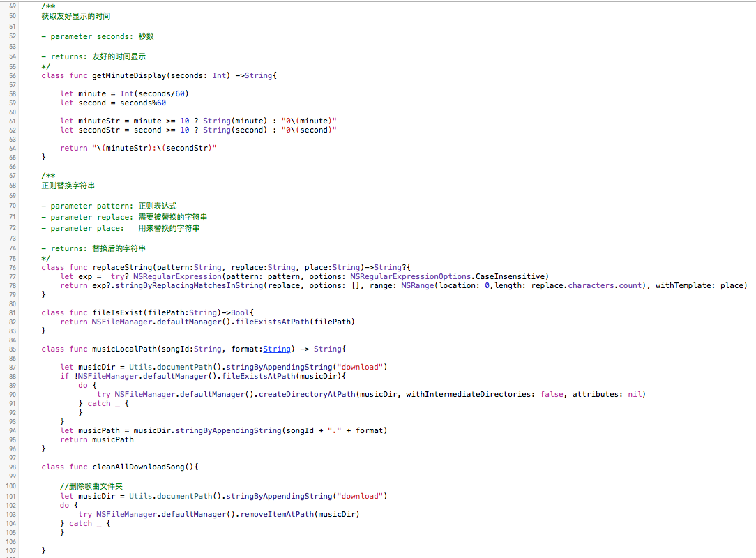Screen dimensions: 756x558
Task: Click the catch keyword on line 91
Action: point(99,403)
